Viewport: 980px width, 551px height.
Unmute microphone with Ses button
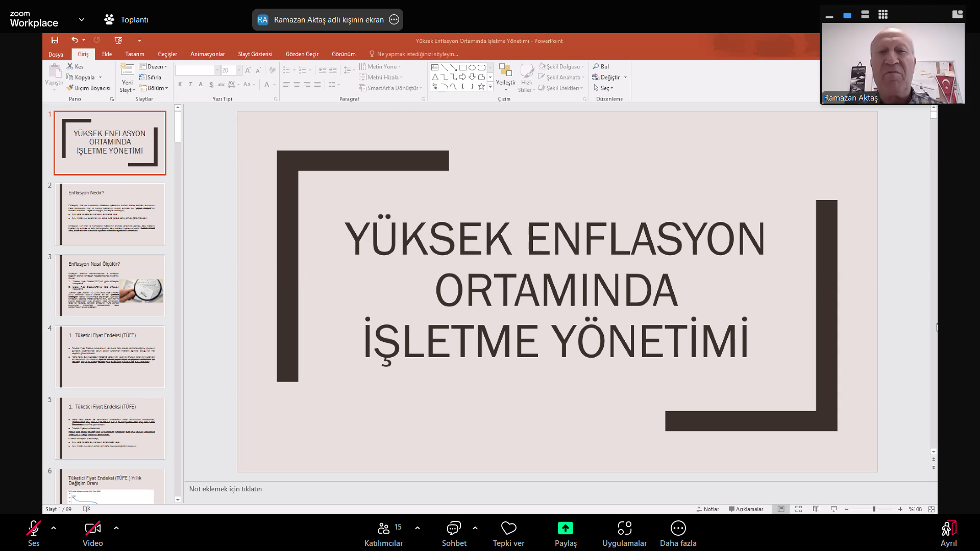pos(34,528)
